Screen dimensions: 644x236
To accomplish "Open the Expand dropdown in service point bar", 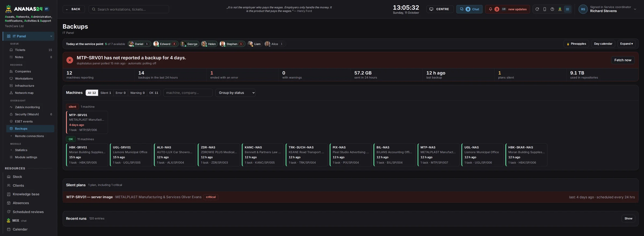I will (626, 44).
